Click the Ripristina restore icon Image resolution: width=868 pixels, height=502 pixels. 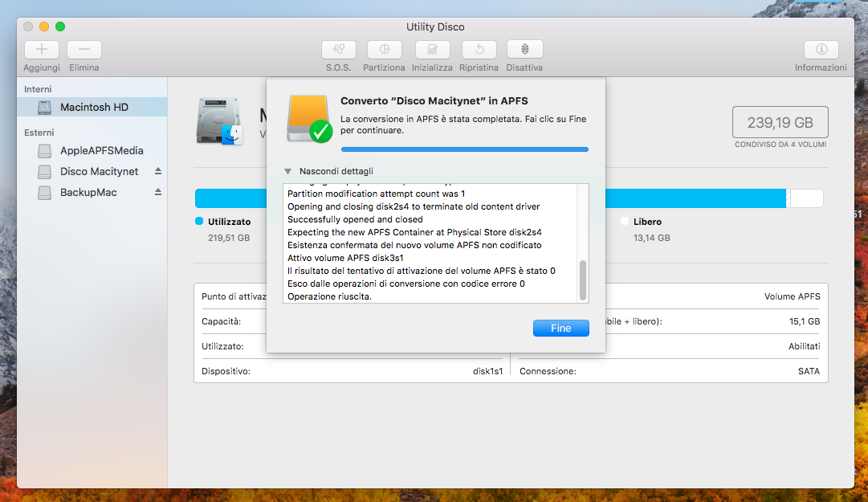point(479,50)
